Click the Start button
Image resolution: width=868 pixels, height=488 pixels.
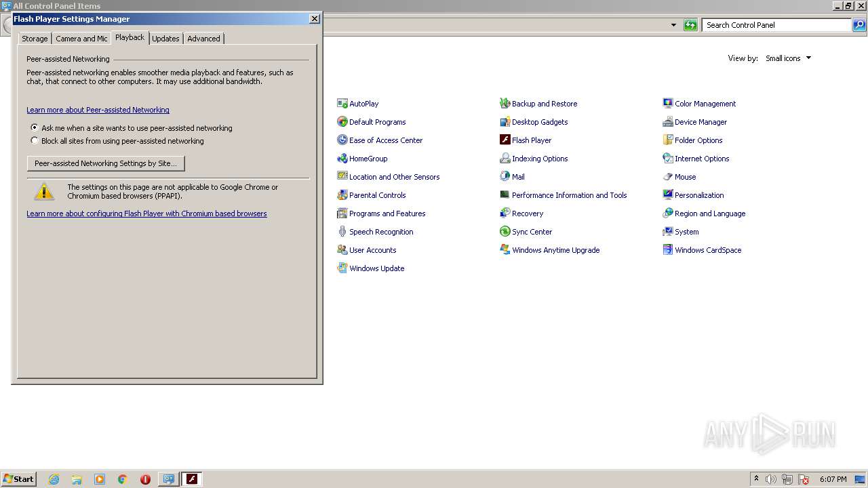pyautogui.click(x=19, y=479)
